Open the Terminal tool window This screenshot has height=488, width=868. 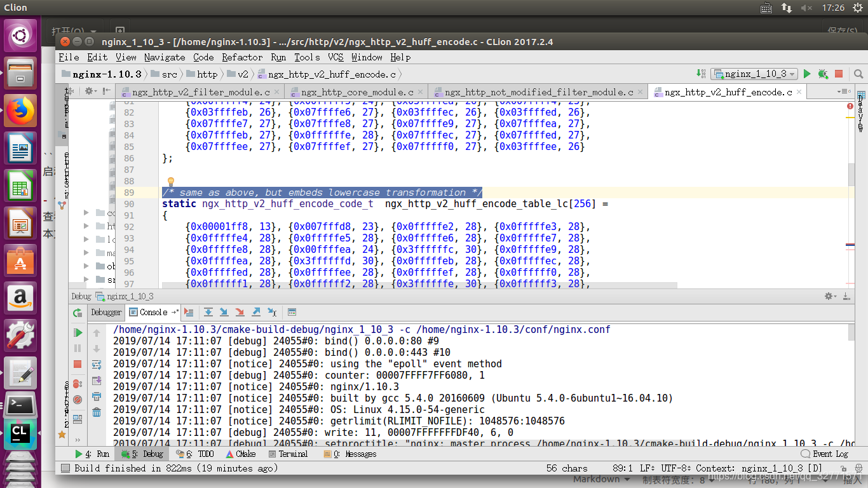point(288,454)
